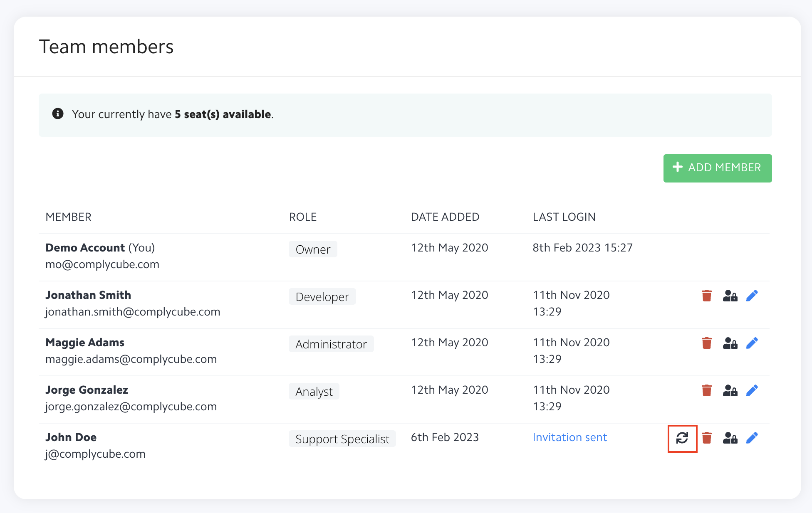
Task: Open user lock icon for Maggie Adams
Action: pyautogui.click(x=730, y=343)
